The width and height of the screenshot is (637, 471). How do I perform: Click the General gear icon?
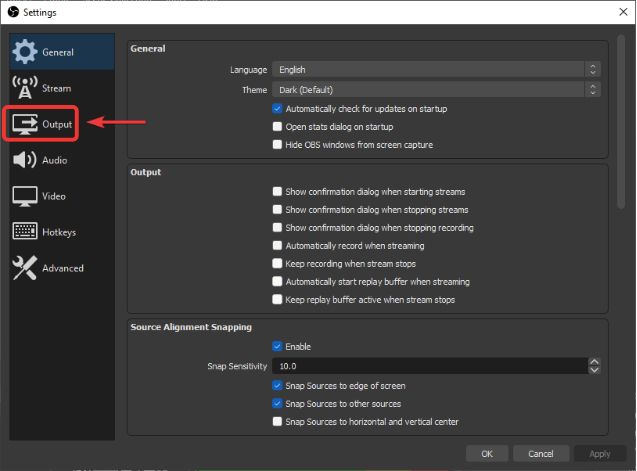coord(25,52)
